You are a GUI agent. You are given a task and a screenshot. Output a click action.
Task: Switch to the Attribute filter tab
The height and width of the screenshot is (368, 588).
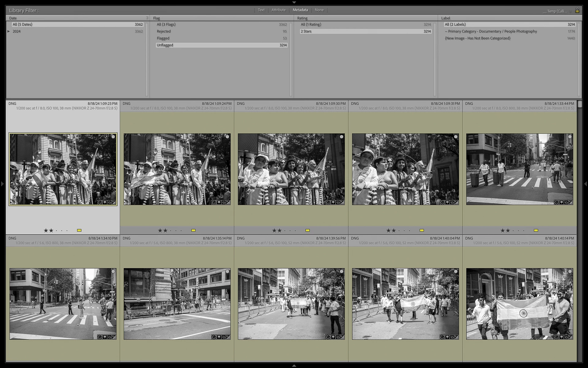[x=278, y=10]
